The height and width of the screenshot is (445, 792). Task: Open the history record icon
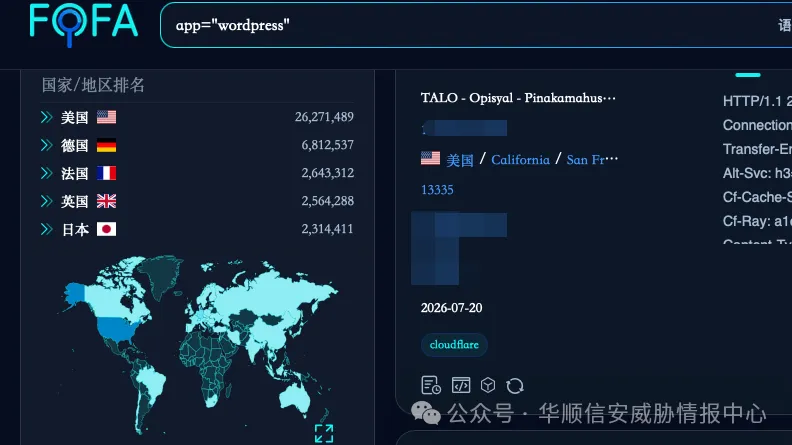coord(431,385)
